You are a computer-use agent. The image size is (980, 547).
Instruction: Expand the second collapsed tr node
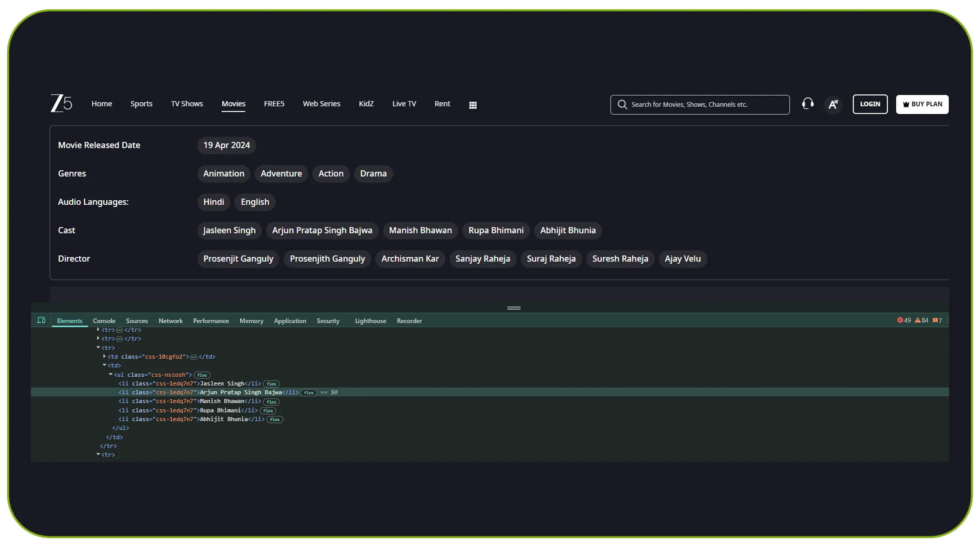(98, 338)
